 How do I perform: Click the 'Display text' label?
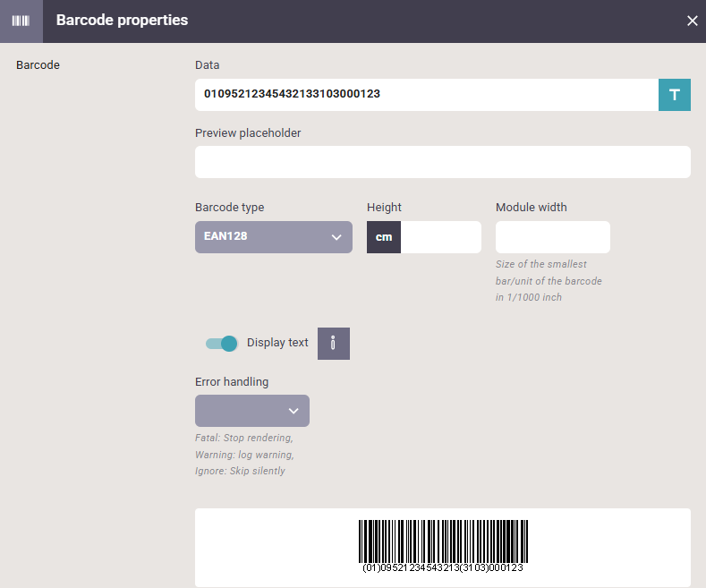[x=277, y=343]
